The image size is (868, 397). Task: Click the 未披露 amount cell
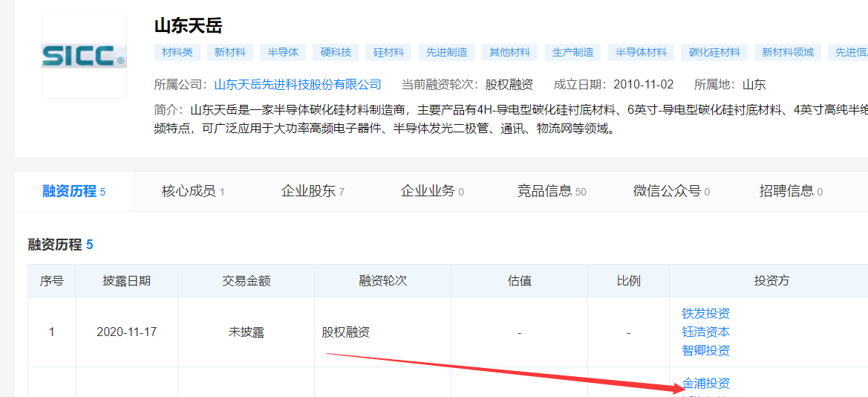(246, 332)
